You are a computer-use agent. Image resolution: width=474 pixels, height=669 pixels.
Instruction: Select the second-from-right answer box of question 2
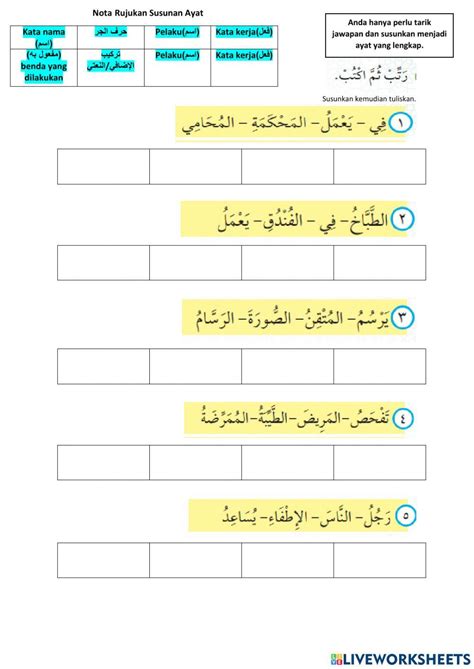coord(288,263)
